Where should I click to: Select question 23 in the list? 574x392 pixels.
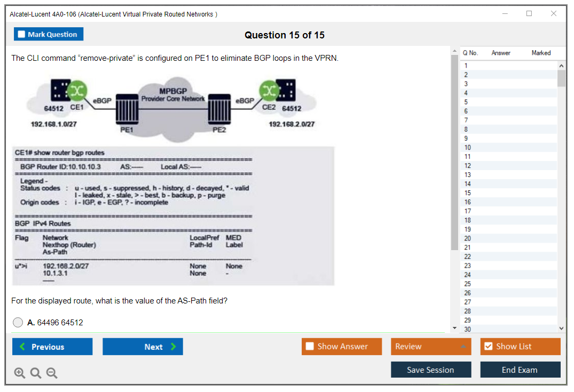coord(468,266)
